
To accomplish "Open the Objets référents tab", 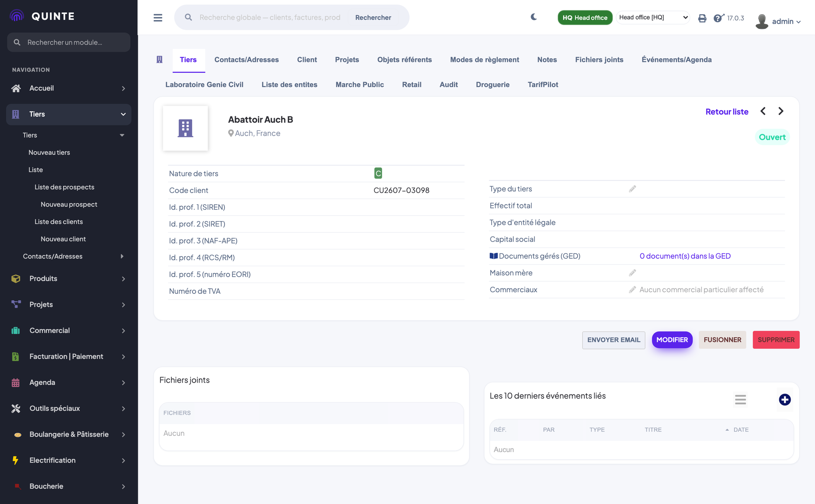I will pos(405,59).
